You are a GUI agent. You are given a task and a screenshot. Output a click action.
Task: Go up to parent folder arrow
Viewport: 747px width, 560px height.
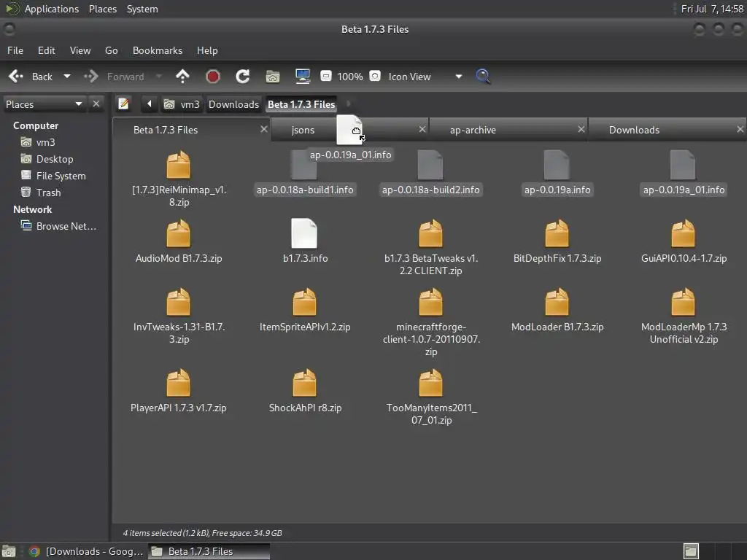click(x=182, y=77)
